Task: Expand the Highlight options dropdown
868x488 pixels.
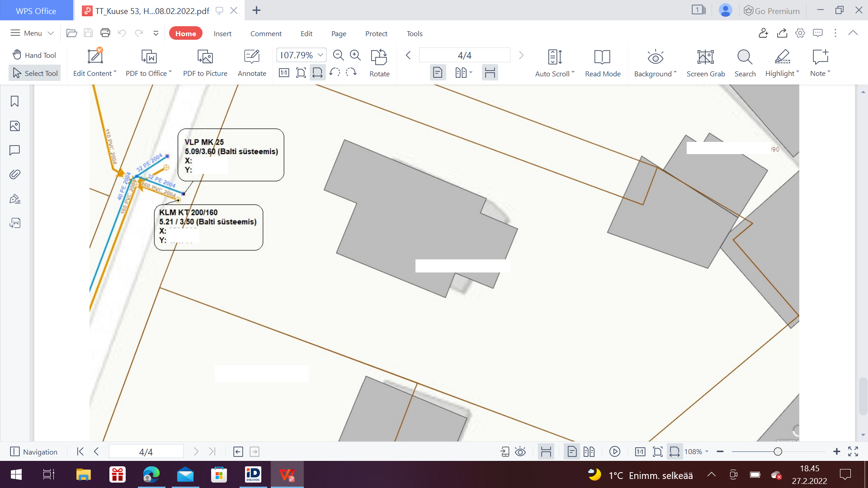Action: (798, 72)
